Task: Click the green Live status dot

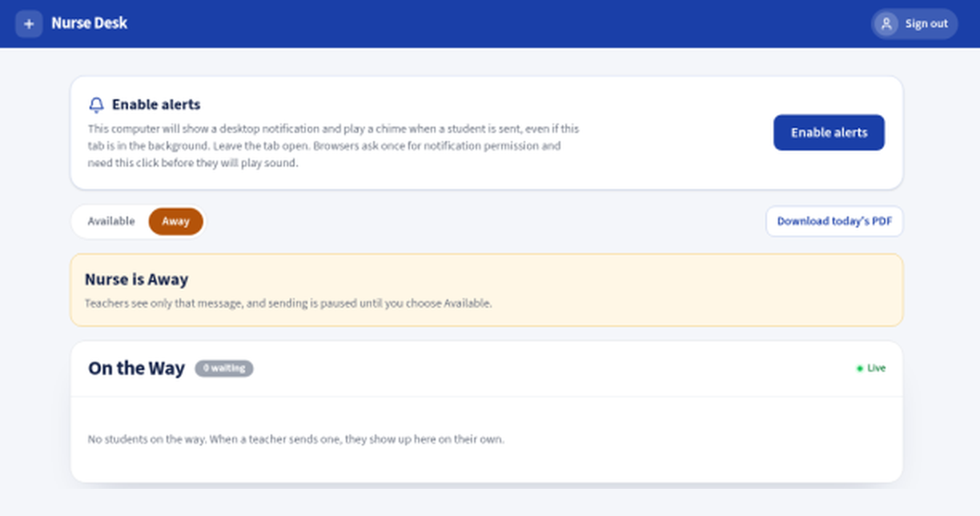Action: [x=860, y=369]
